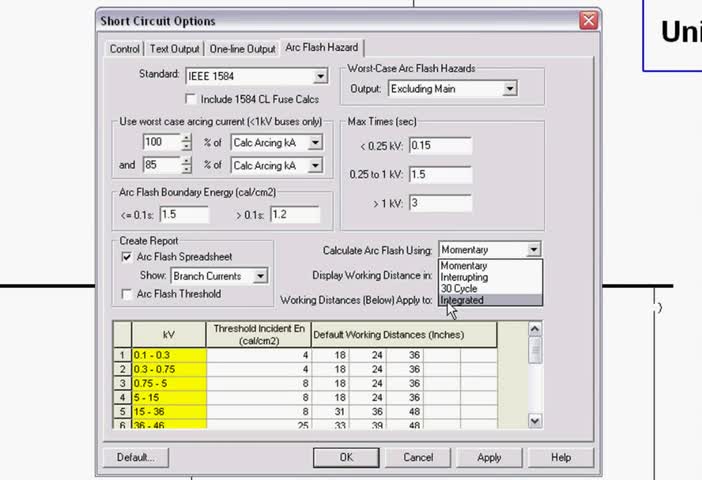Enable Include 1584 CL Fuse Calcs
The height and width of the screenshot is (480, 702).
[191, 99]
